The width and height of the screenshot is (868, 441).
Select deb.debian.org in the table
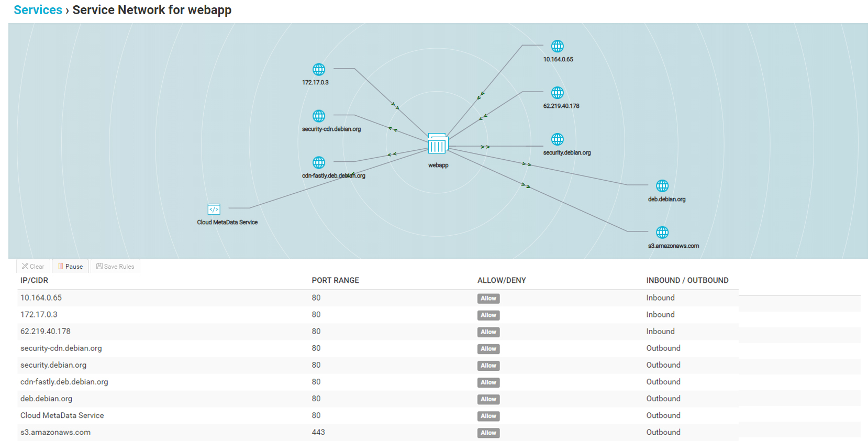[46, 399]
